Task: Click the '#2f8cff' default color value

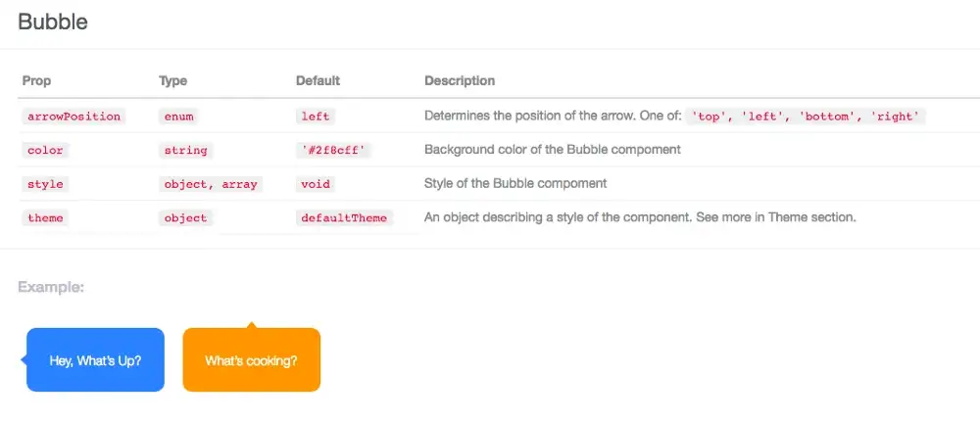Action: coord(336,150)
